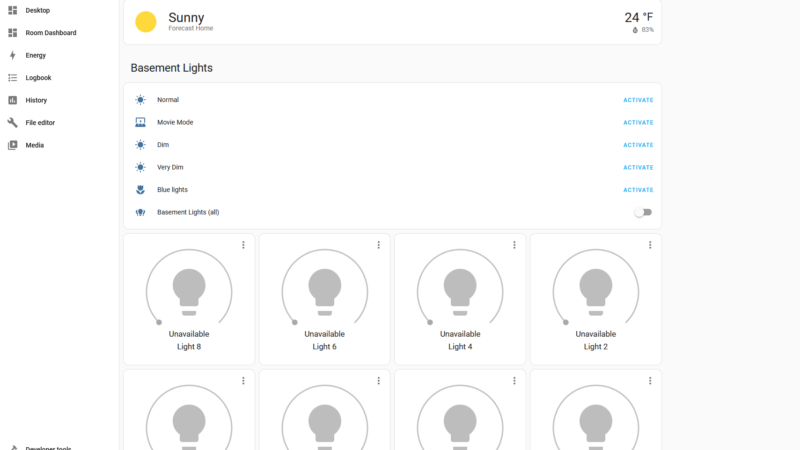The width and height of the screenshot is (800, 450).
Task: Click the Blue lights scene icon
Action: (x=141, y=190)
